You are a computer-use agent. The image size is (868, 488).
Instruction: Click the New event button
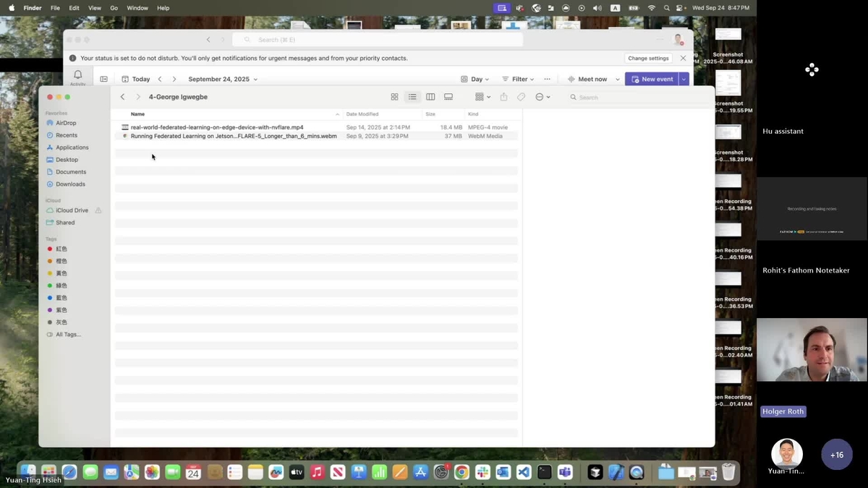coord(652,80)
